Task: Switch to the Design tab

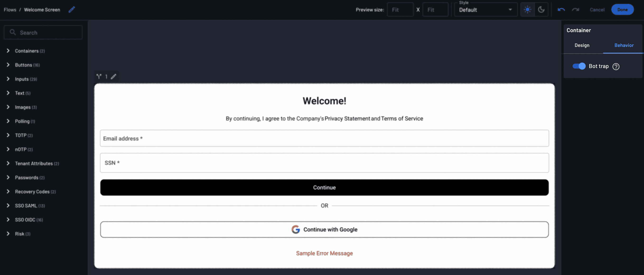Action: (x=582, y=45)
